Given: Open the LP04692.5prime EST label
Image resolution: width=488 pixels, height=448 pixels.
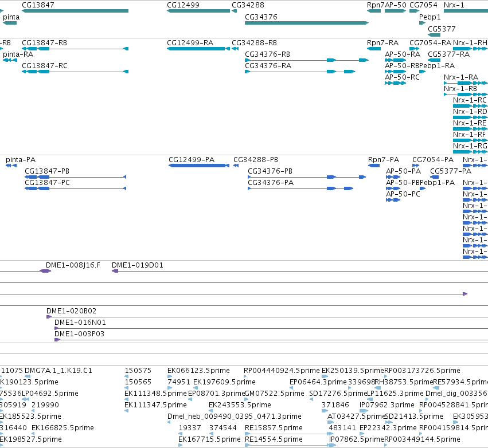Looking at the screenshot, I should coord(50,394).
